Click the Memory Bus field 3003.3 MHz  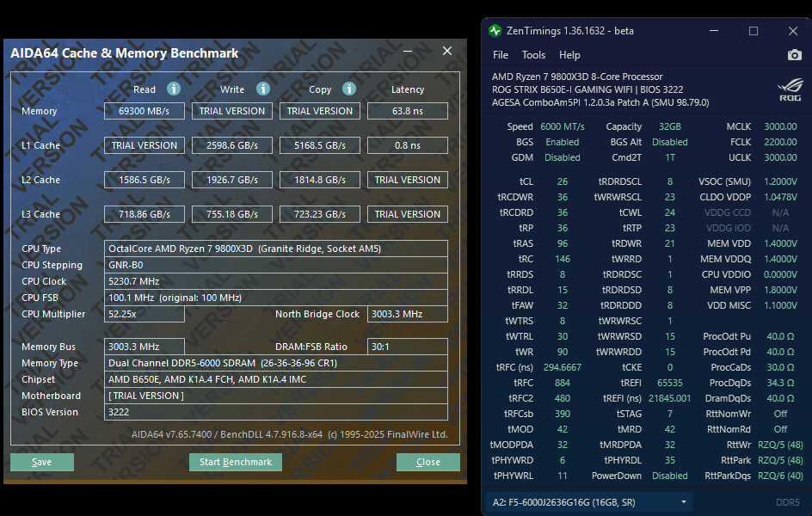145,347
